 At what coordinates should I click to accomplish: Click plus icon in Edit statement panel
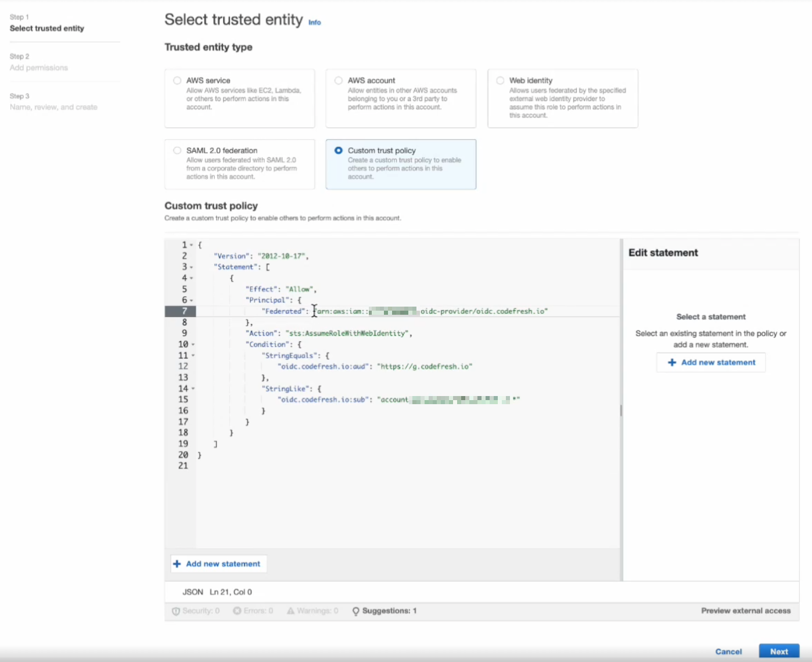point(672,362)
